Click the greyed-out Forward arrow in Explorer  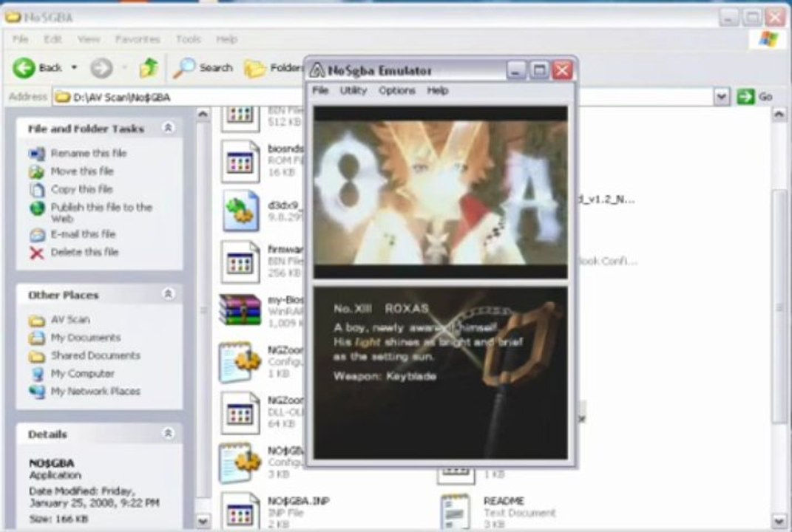pos(101,68)
